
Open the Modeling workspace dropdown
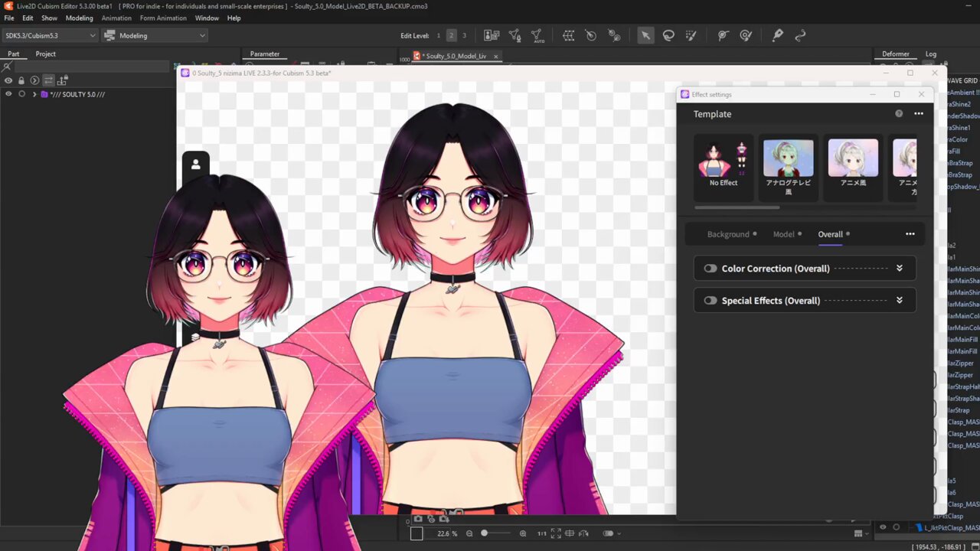click(155, 35)
